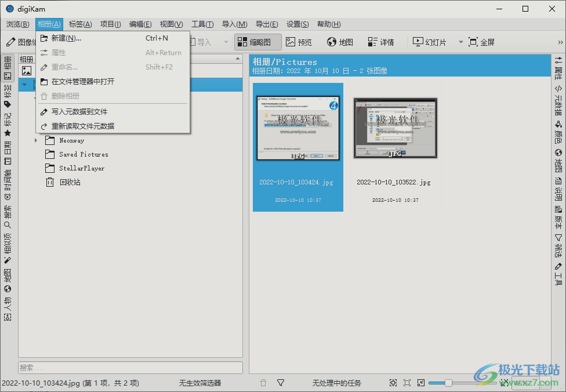The height and width of the screenshot is (392, 566).
Task: Expand the Neonway folder tree node
Action: coord(36,140)
